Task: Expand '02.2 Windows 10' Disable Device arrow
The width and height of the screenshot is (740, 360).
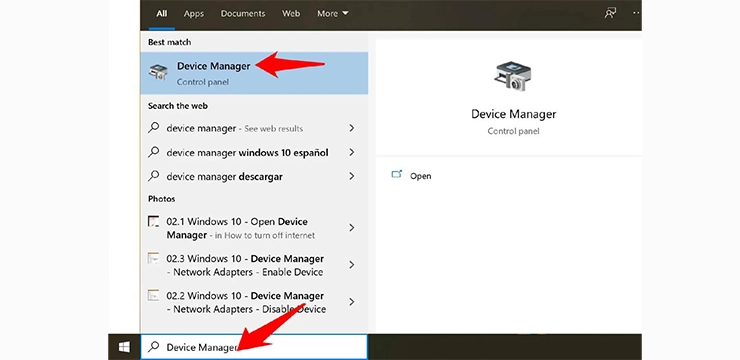Action: tap(352, 302)
